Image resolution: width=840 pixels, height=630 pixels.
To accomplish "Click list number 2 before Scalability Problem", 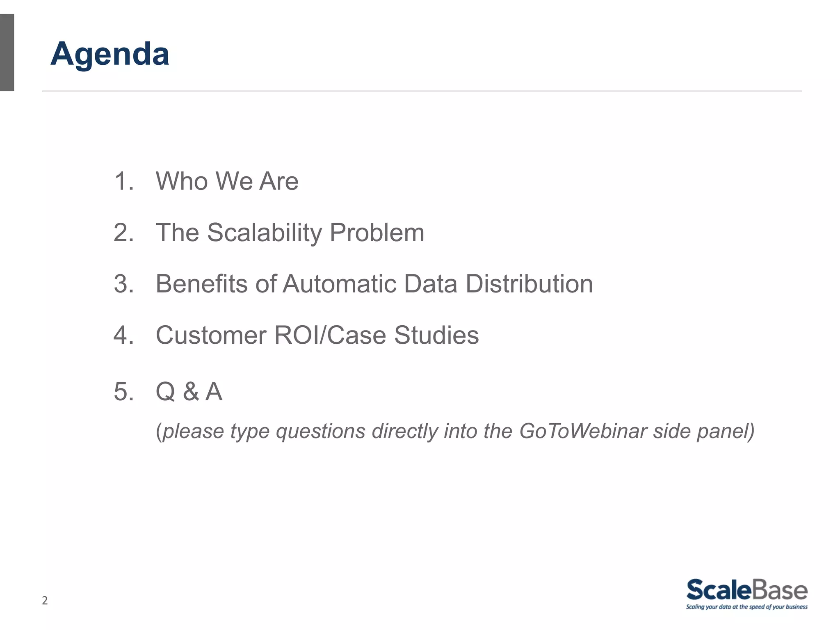I will point(123,233).
